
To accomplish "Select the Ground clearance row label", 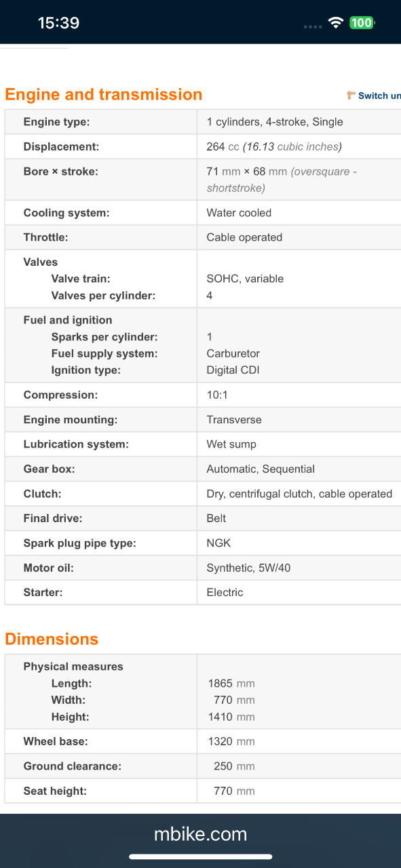I will pyautogui.click(x=73, y=766).
